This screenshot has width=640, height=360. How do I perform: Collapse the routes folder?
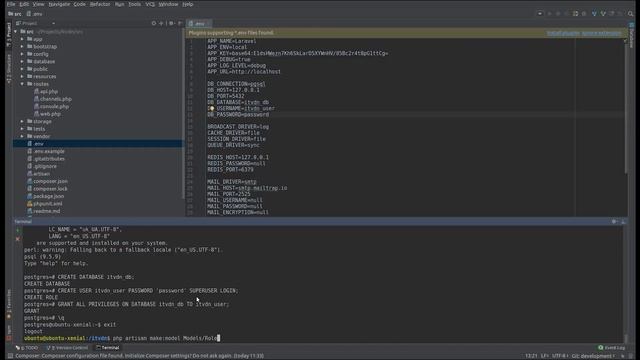[x=22, y=84]
